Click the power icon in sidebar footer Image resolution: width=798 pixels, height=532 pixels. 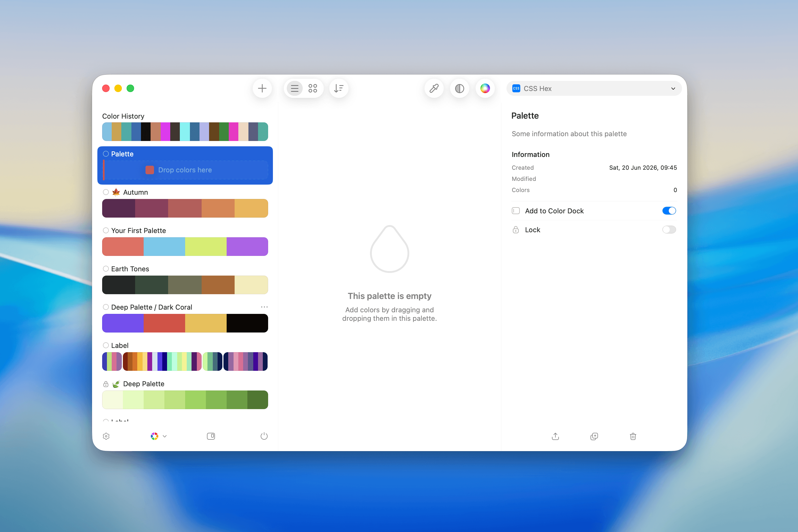tap(264, 436)
